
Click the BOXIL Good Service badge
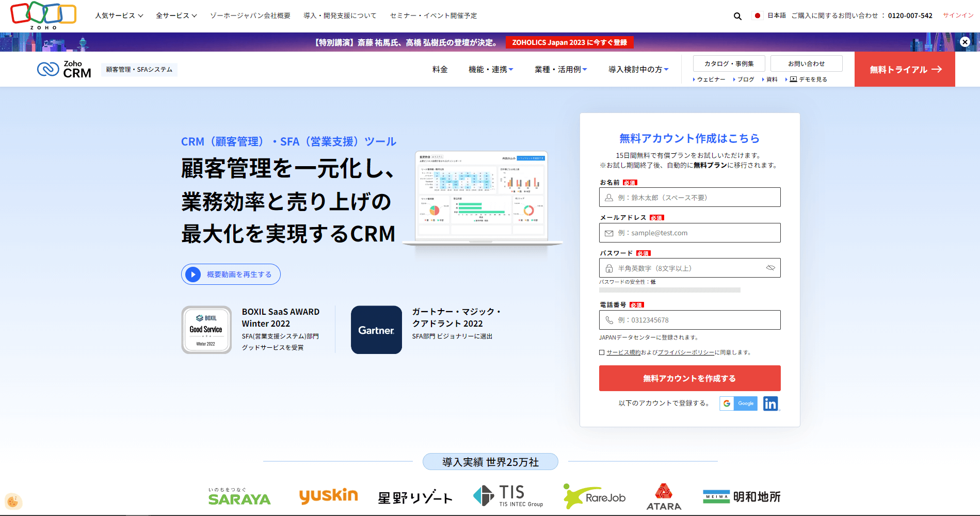[x=206, y=330]
